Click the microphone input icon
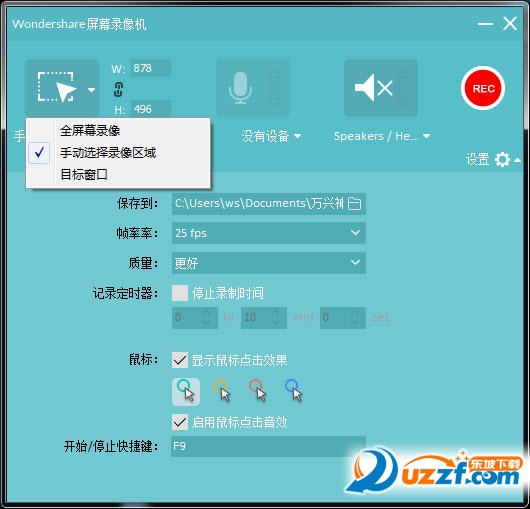Viewport: 530px width, 509px height. pos(240,88)
